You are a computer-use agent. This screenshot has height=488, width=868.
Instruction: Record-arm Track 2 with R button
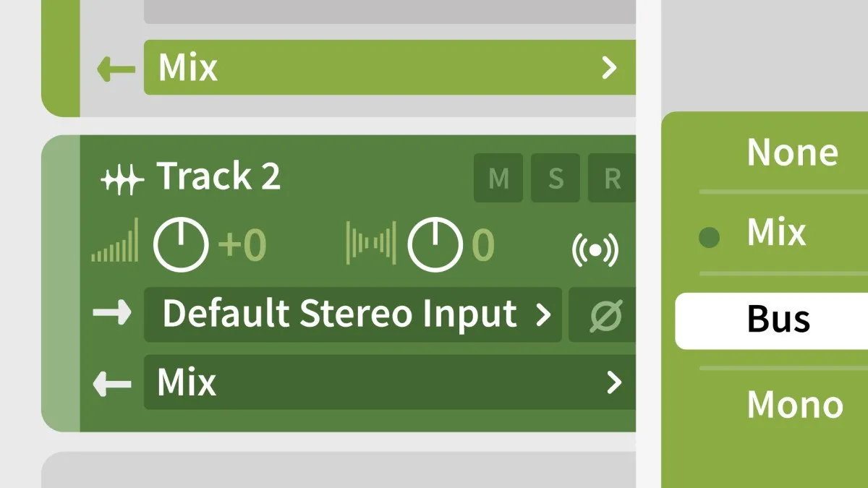[612, 179]
